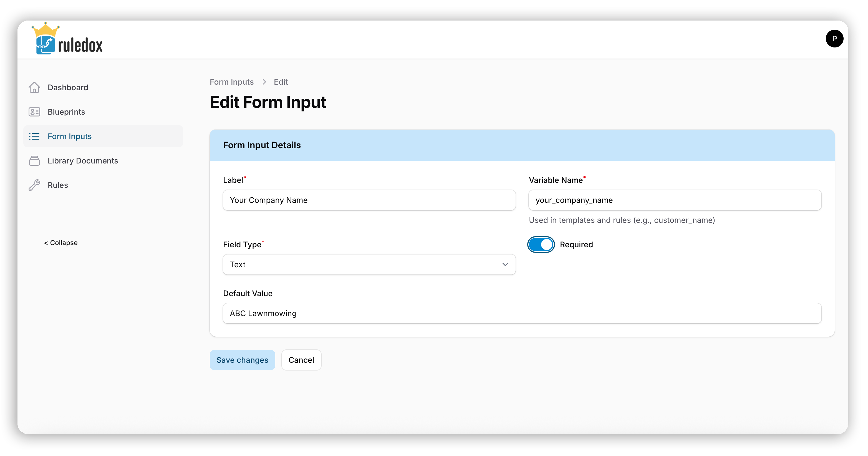
Task: Open the Rules menu item
Action: point(58,185)
